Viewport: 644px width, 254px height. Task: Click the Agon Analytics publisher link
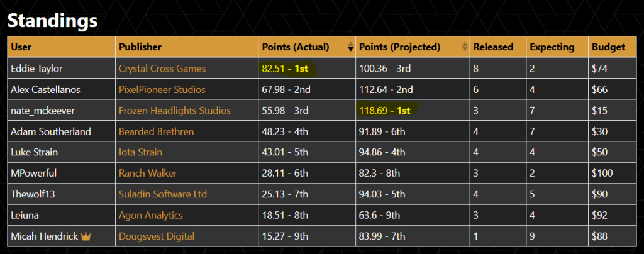150,216
